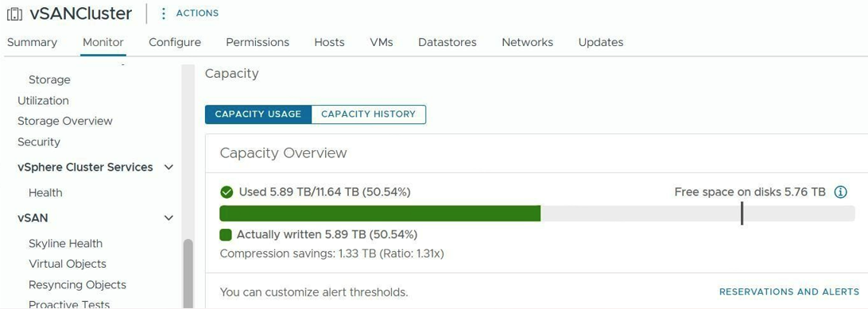Click the vSANCluster cluster icon
Image resolution: width=868 pixels, height=309 pixels.
(15, 14)
